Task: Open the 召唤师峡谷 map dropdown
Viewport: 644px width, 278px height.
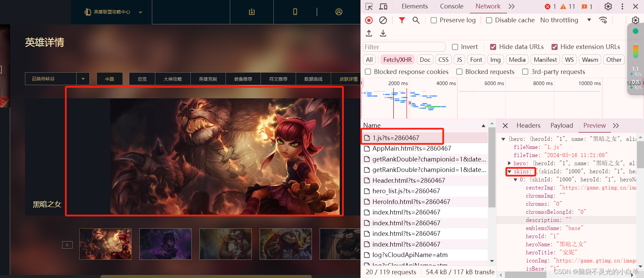Action: click(57, 79)
